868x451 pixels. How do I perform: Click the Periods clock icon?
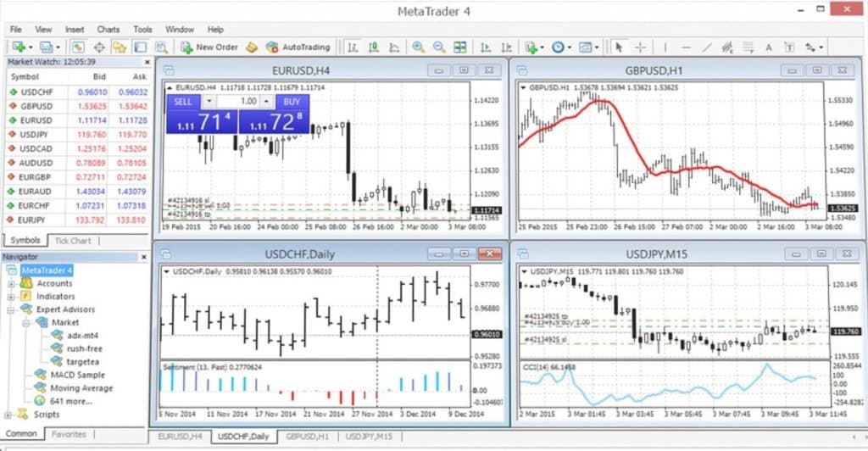(558, 47)
